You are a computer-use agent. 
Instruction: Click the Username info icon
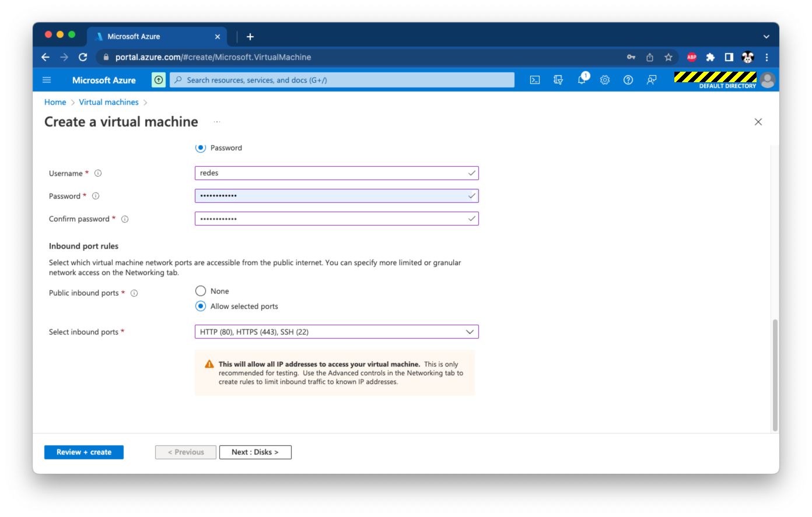[98, 173]
